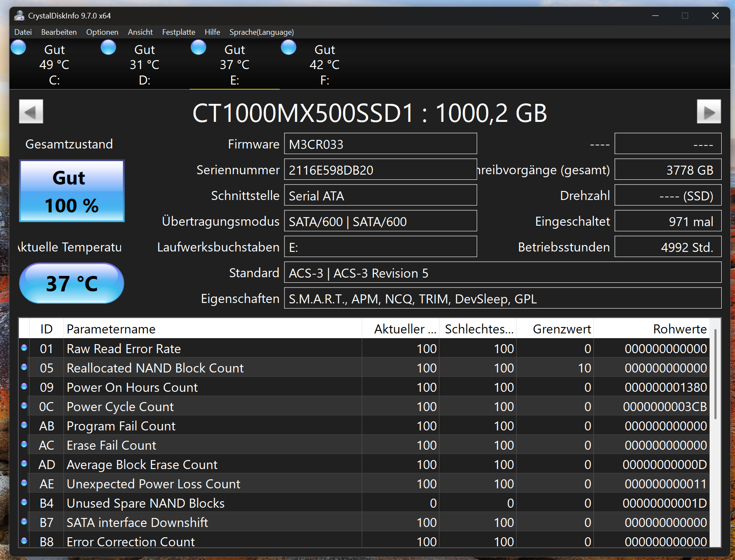The height and width of the screenshot is (560, 735).
Task: Select the blue status orb for drive C:
Action: (x=18, y=47)
